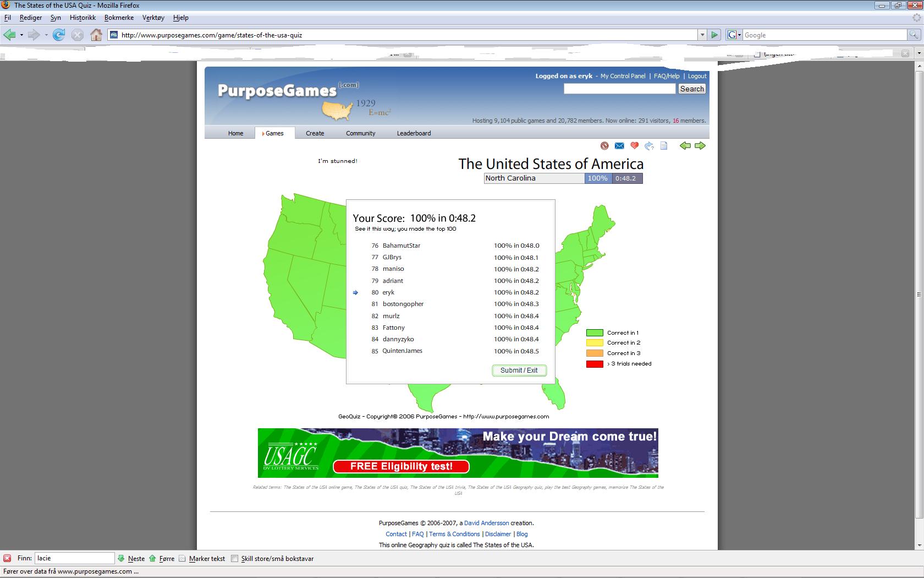Click the Firefox forward arrow button

point(34,35)
